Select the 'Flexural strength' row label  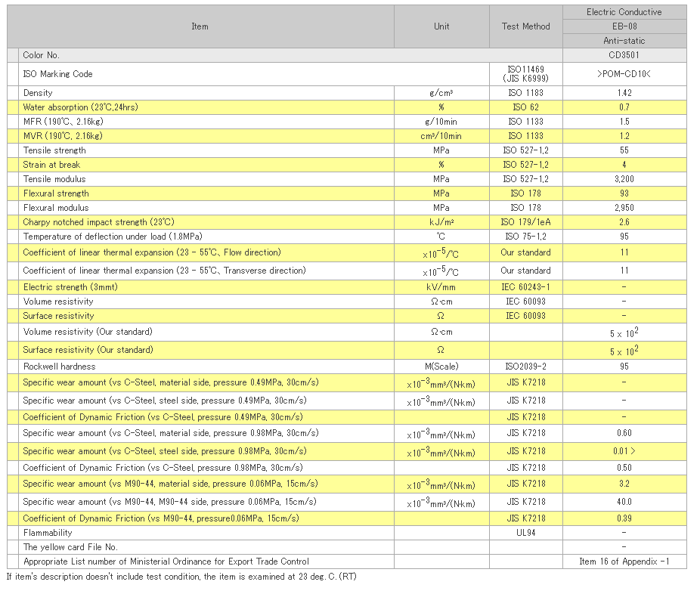[x=56, y=193]
